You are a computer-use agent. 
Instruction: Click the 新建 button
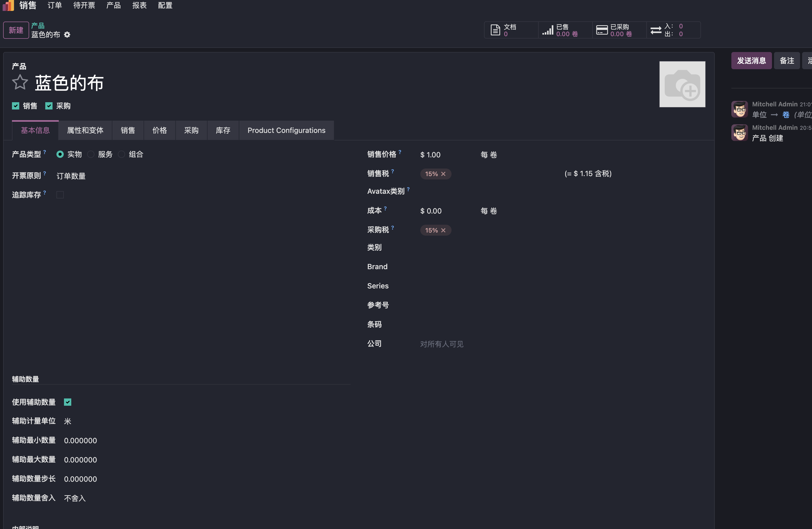(x=16, y=30)
